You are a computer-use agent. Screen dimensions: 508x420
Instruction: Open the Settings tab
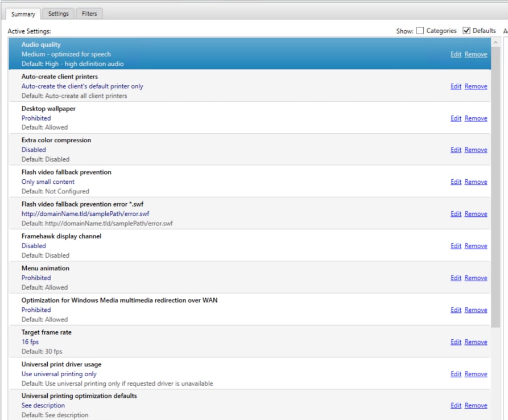click(x=59, y=14)
